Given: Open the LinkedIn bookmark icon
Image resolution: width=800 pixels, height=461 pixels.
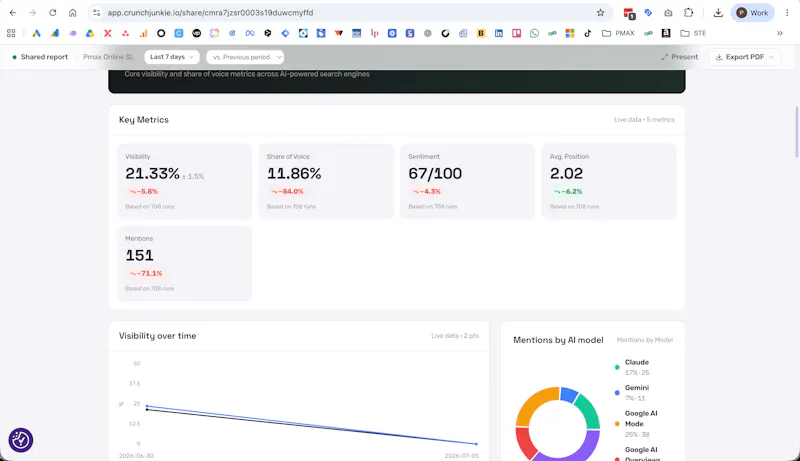Looking at the screenshot, I should tap(498, 33).
